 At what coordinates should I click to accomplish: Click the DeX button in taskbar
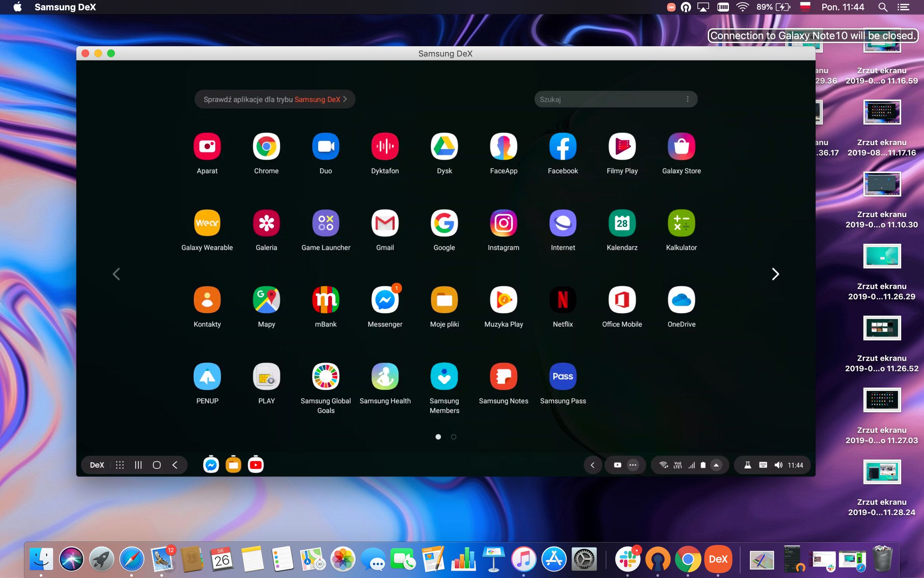pos(97,465)
